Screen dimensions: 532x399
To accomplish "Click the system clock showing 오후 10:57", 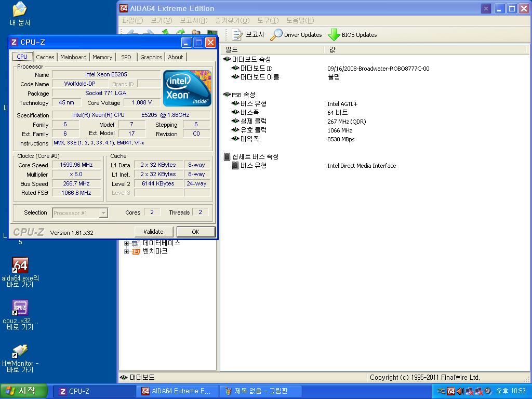I will [x=511, y=391].
